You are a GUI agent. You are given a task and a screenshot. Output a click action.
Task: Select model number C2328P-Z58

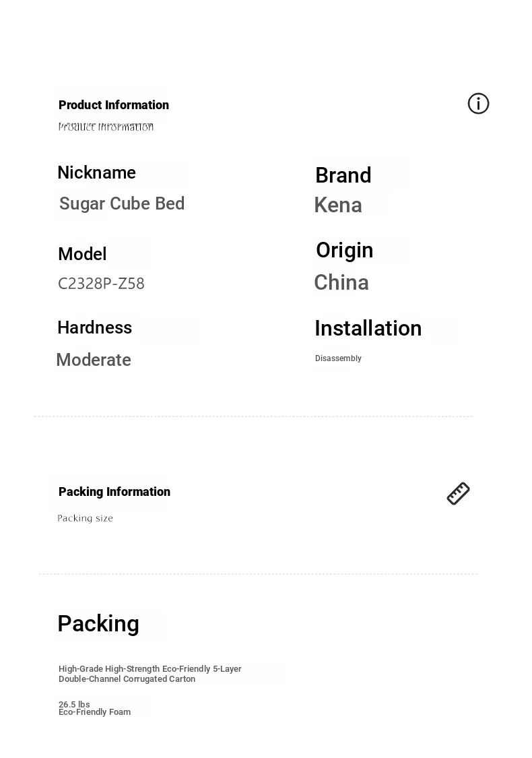coord(101,283)
